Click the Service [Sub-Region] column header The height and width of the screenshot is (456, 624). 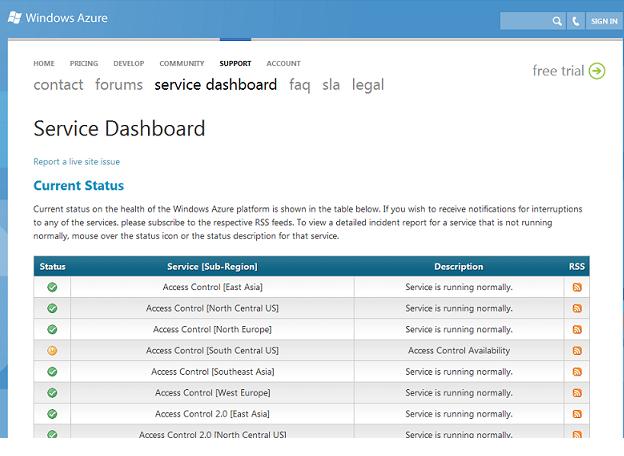point(212,267)
